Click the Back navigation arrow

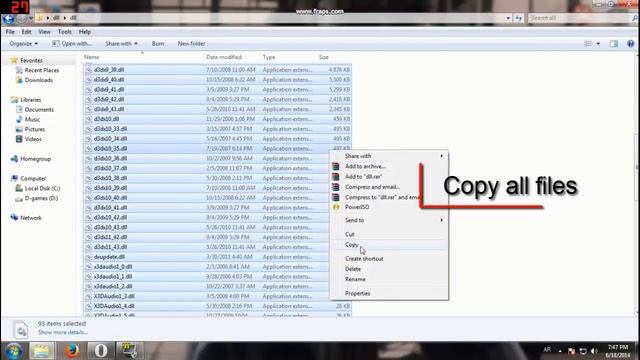point(8,18)
